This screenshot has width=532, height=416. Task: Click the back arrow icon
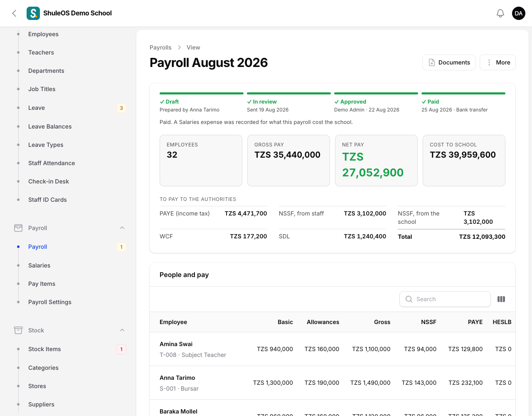14,13
